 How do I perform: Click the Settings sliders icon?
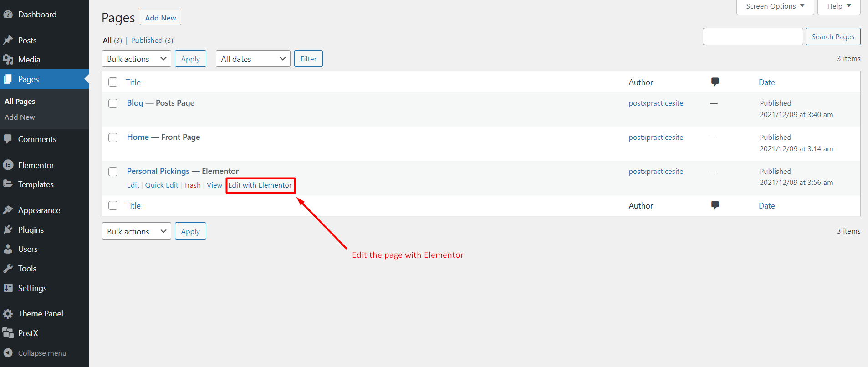pos(8,288)
